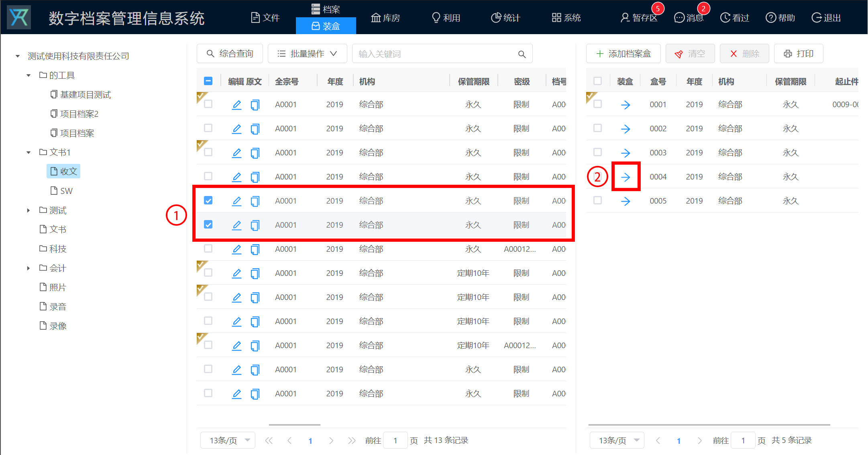Collapse the 的工具 folder

(x=29, y=75)
